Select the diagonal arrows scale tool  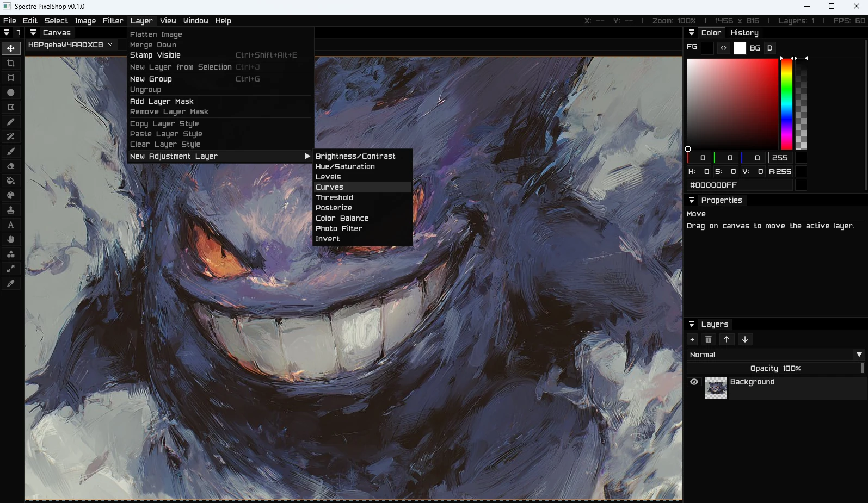click(10, 269)
